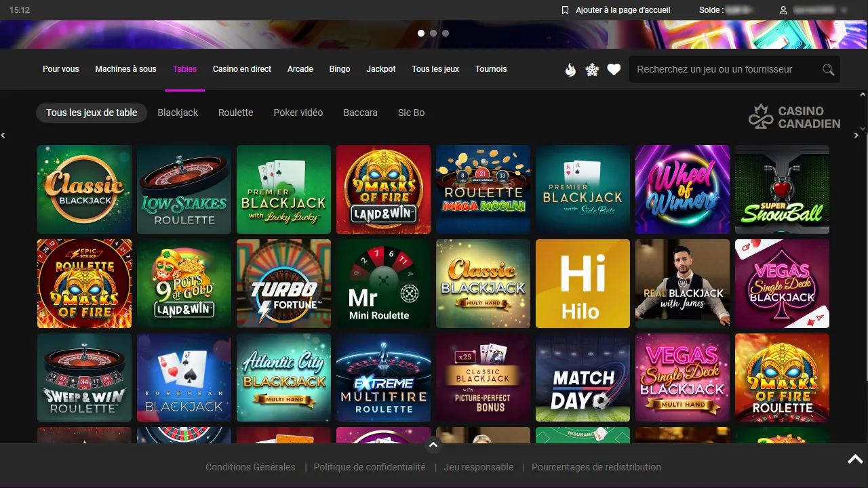
Task: Open Real Blackjack with James
Action: tap(682, 283)
